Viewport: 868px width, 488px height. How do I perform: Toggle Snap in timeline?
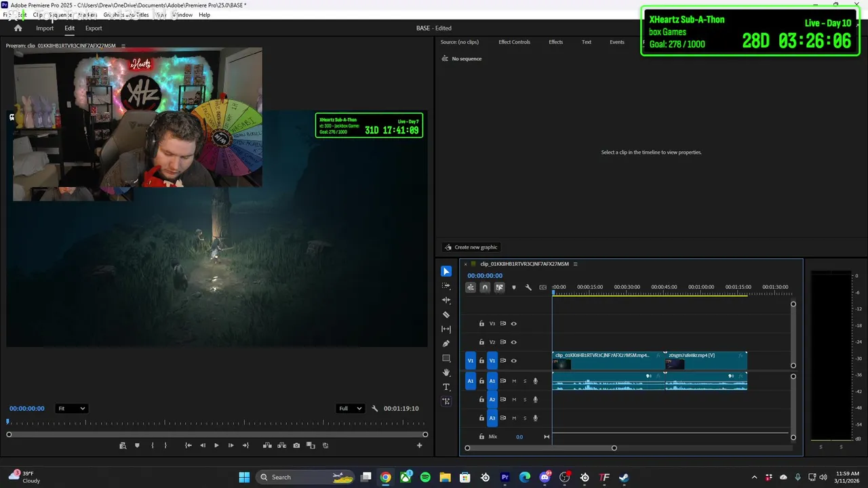click(485, 287)
